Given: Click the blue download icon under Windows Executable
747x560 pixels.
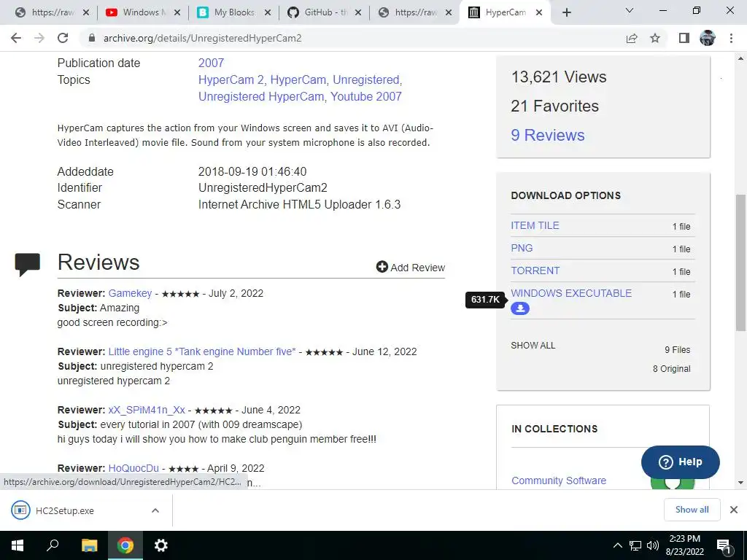Looking at the screenshot, I should click(x=519, y=308).
